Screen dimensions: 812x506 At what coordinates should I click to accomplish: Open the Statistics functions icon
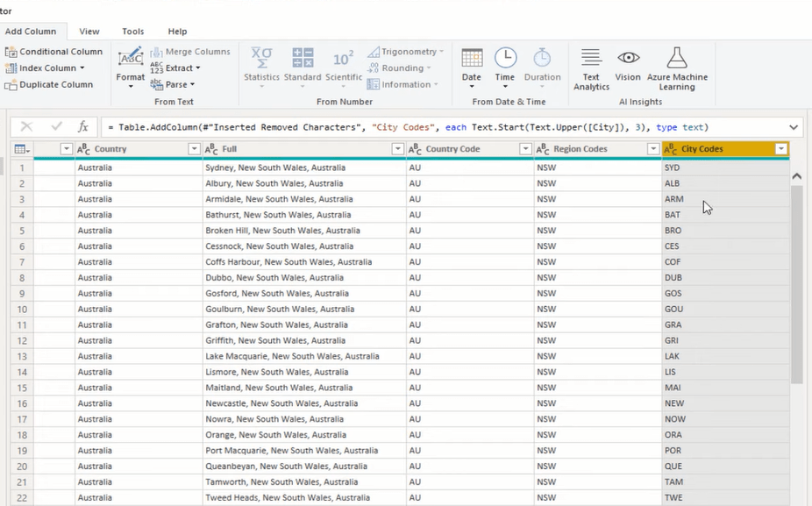pyautogui.click(x=261, y=67)
